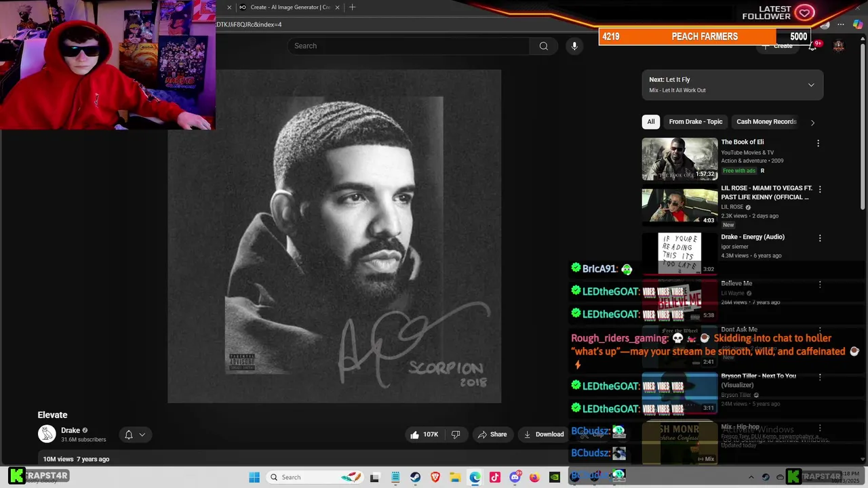
Task: Open options menu for LIL ROSE Miami to Vegas
Action: (x=820, y=190)
